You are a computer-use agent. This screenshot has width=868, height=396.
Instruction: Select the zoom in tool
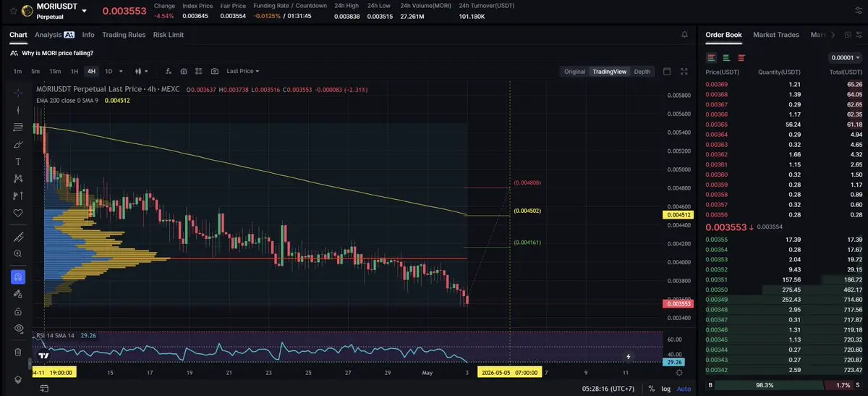(18, 254)
